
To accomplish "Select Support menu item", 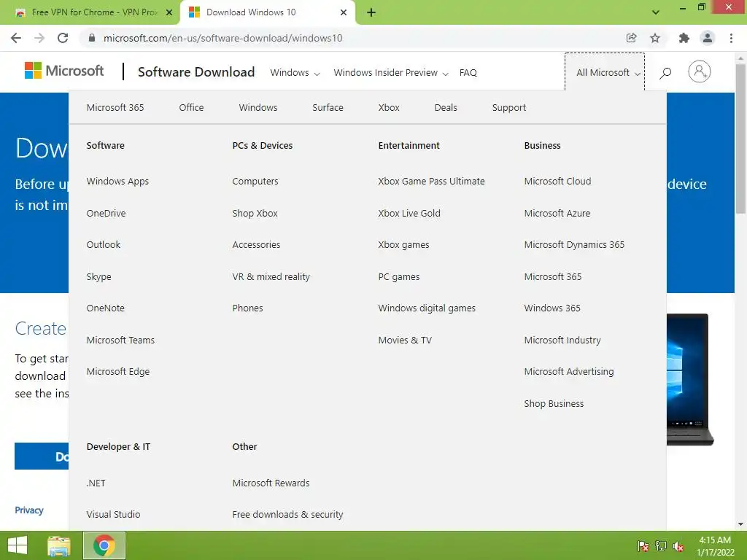I will (509, 108).
